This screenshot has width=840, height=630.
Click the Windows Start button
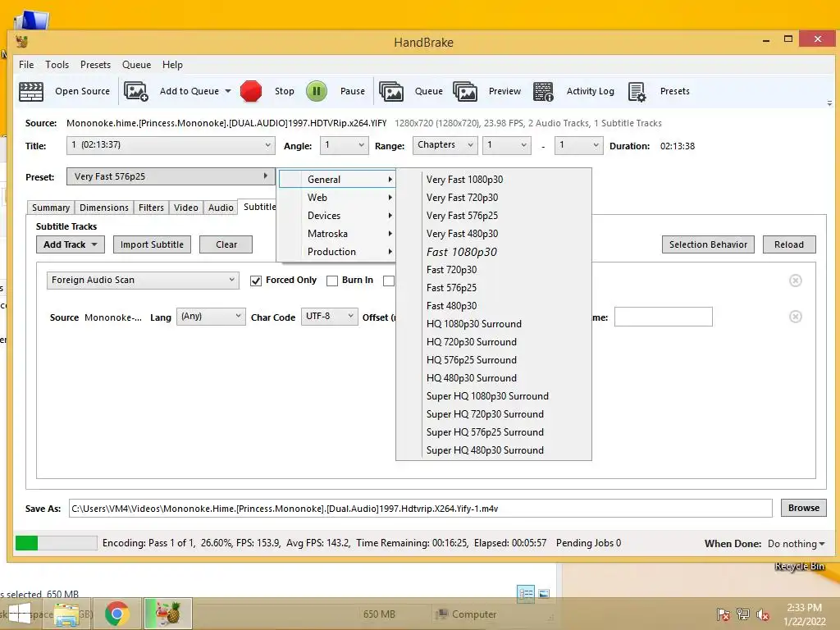(x=20, y=614)
